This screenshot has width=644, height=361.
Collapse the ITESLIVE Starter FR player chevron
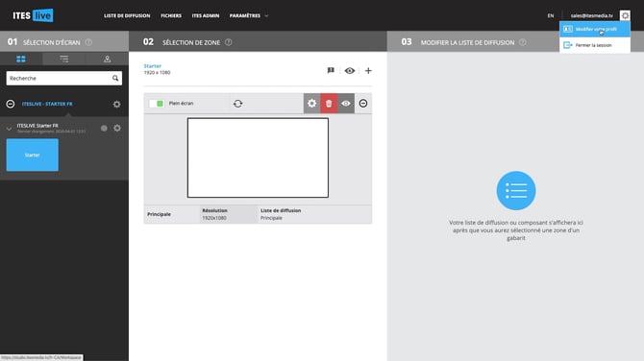pos(9,129)
